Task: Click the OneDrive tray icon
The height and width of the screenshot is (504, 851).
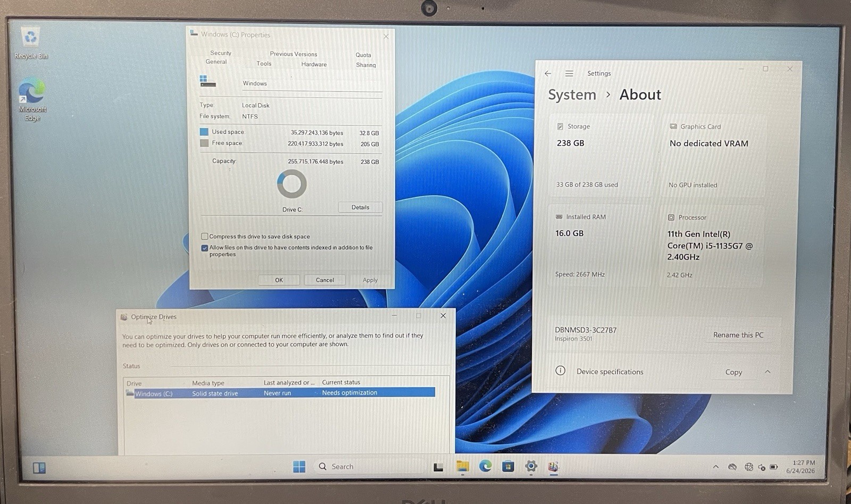Action: coord(732,467)
